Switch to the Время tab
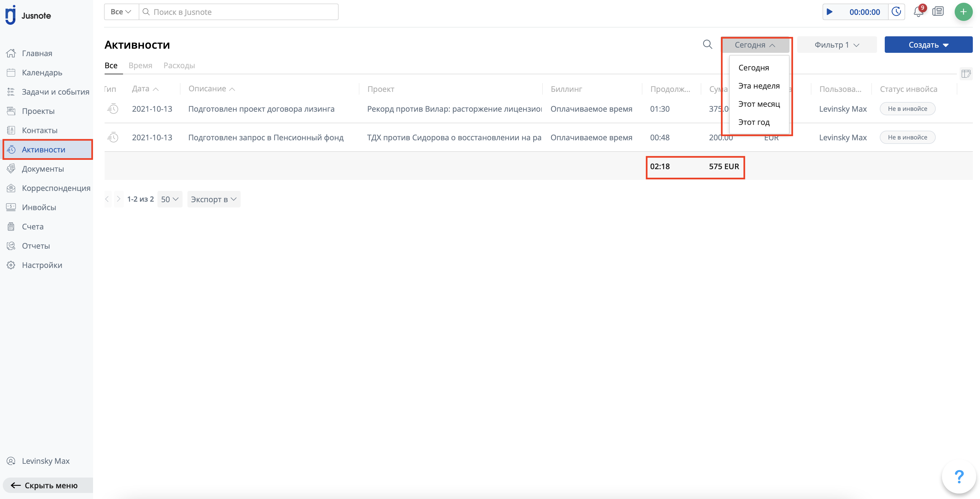Screen dimensions: 980x499 click(140, 65)
